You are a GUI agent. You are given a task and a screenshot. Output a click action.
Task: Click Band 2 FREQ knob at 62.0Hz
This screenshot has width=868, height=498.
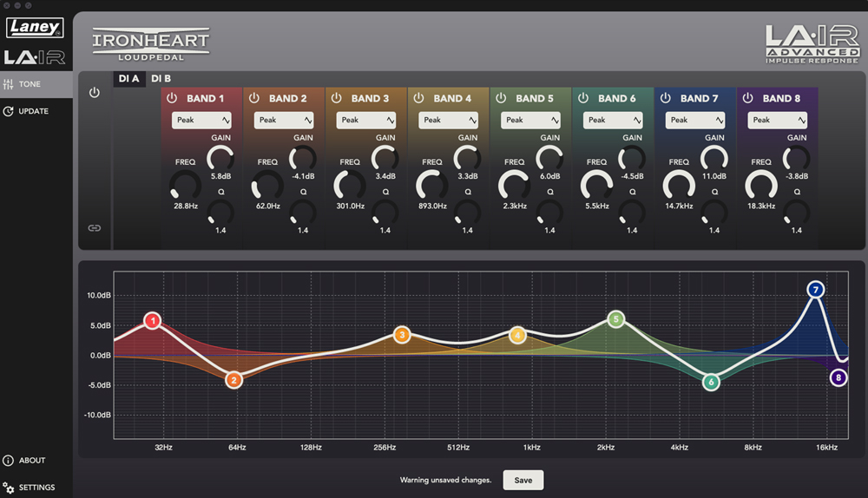(267, 186)
